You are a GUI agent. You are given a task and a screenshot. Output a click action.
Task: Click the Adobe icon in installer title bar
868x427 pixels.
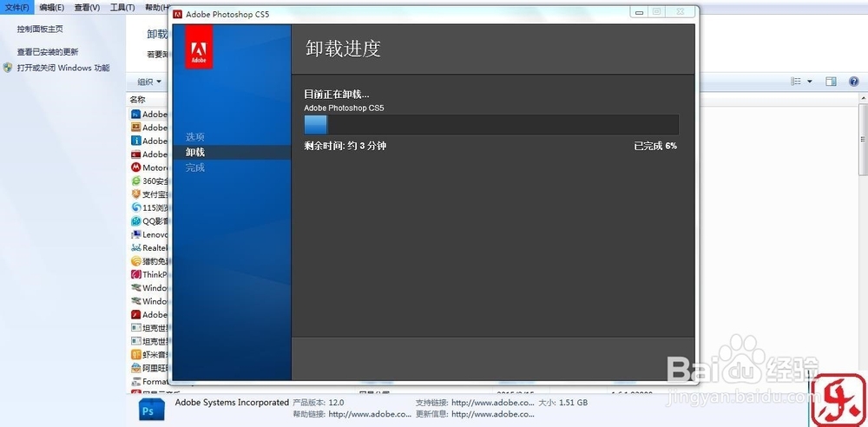pos(178,14)
